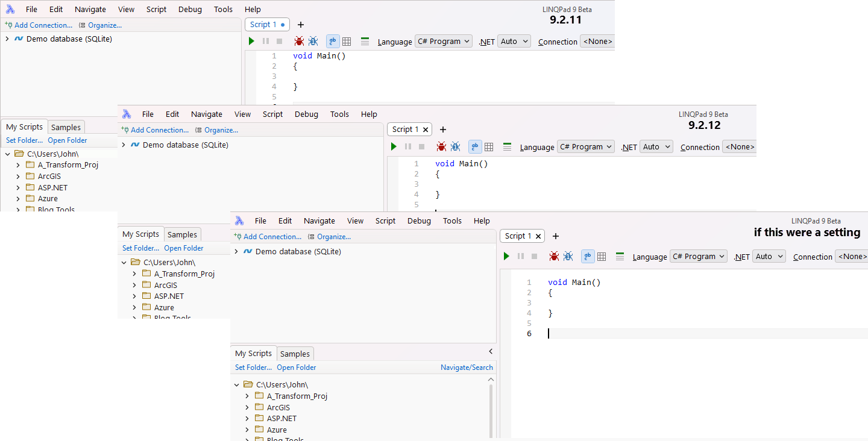The image size is (868, 441).
Task: Open the File menu in the 9.2.11 window
Action: 31,9
